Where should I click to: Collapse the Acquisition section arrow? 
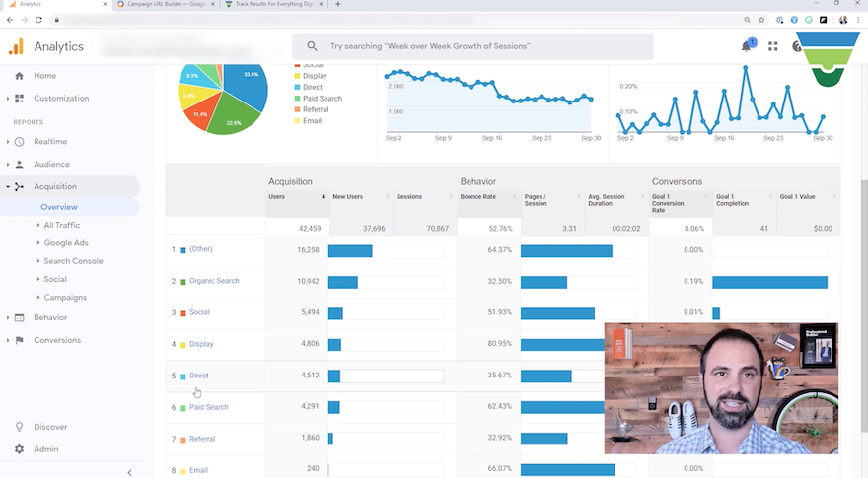point(8,187)
